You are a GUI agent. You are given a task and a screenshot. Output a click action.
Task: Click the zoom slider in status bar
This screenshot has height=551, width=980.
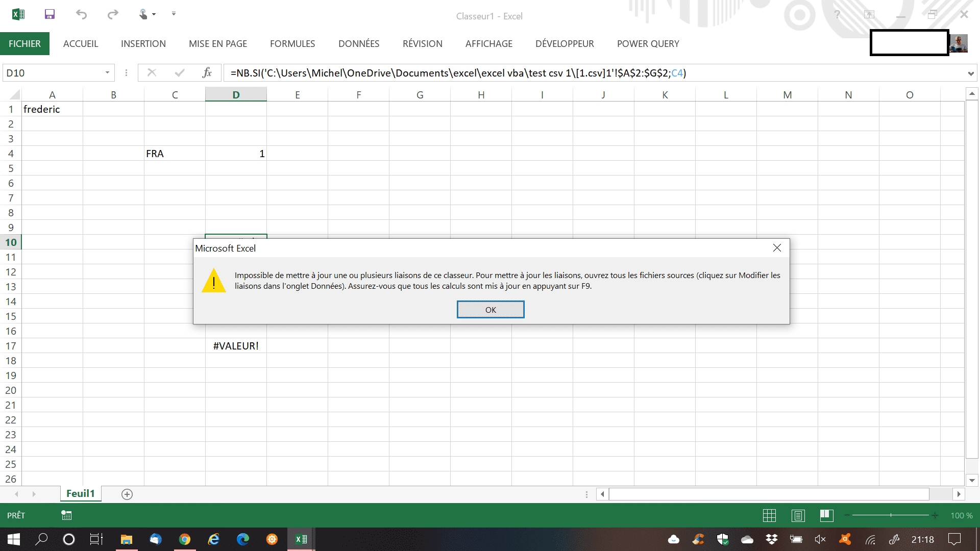891,516
